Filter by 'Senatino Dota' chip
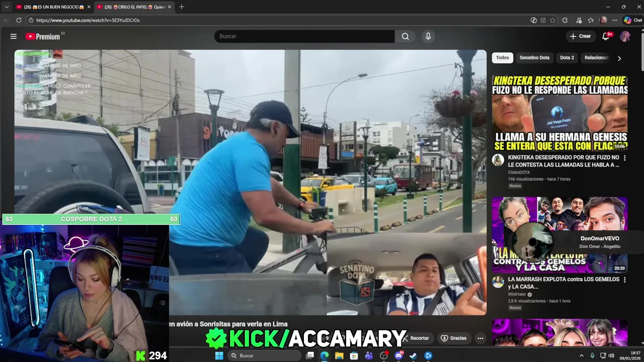Image resolution: width=644 pixels, height=362 pixels. click(534, 58)
